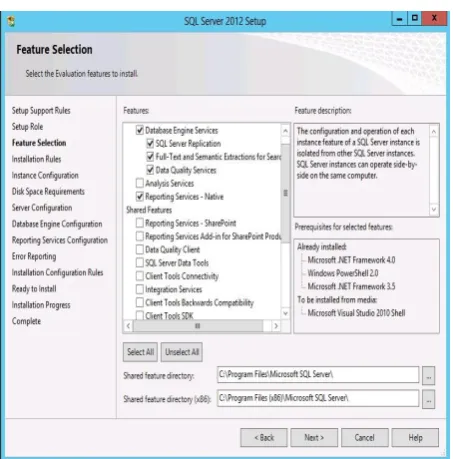
Task: Uncheck Data Quality Services checkbox
Action: (x=150, y=170)
